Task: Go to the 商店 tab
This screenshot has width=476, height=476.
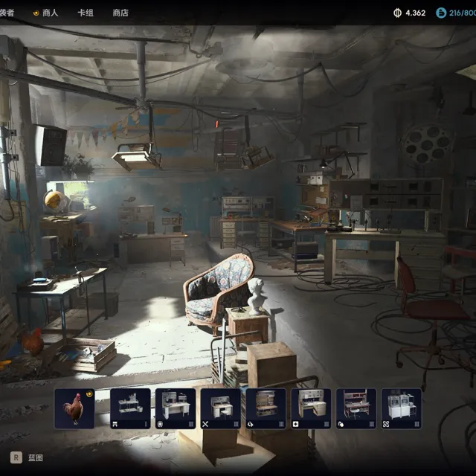Action: pyautogui.click(x=120, y=13)
